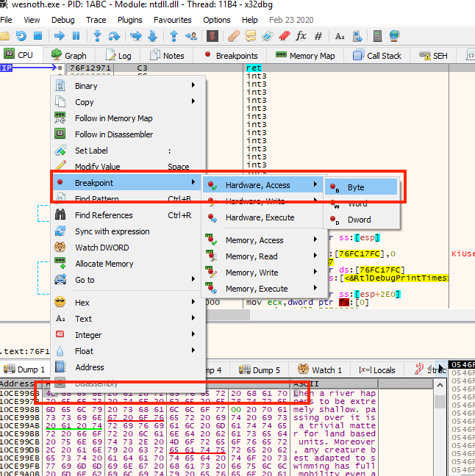Choose Follow in Disassembler
475x476 pixels.
tap(128, 134)
